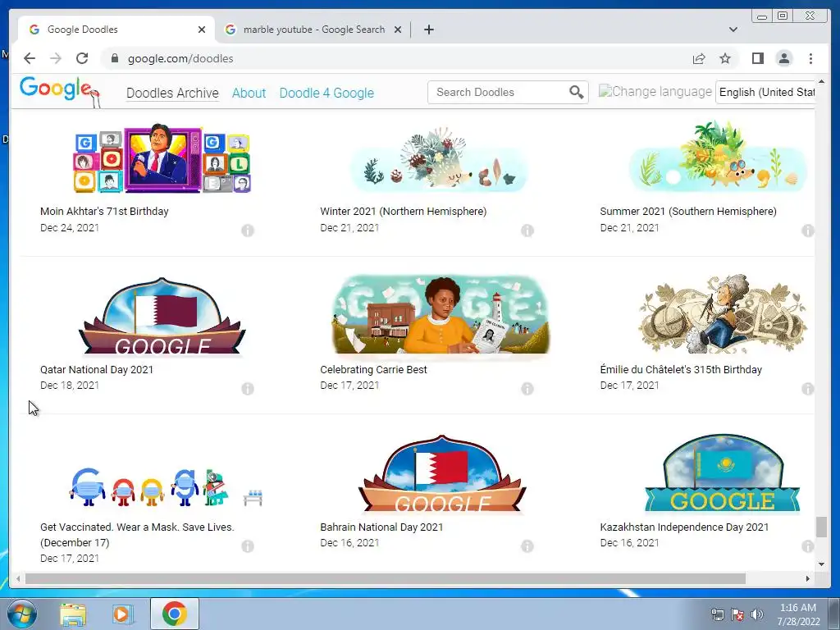Click the magnifier icon in Search Doodles

[x=577, y=92]
